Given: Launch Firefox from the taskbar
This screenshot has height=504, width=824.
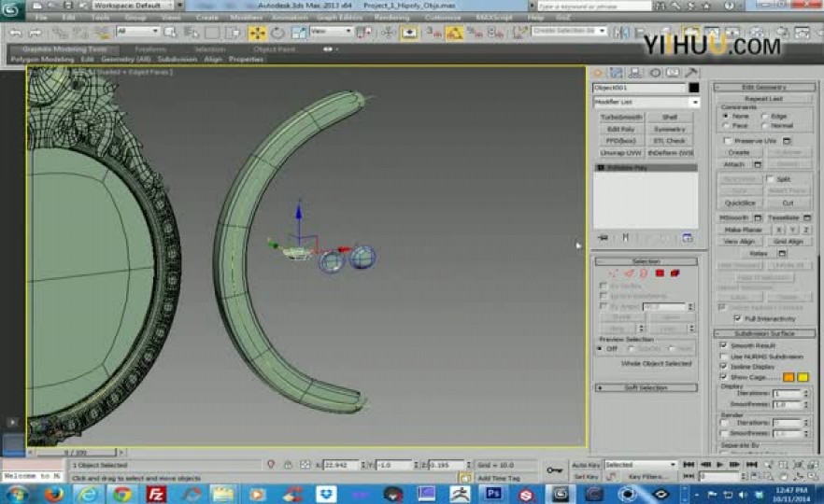Looking at the screenshot, I should (54, 494).
